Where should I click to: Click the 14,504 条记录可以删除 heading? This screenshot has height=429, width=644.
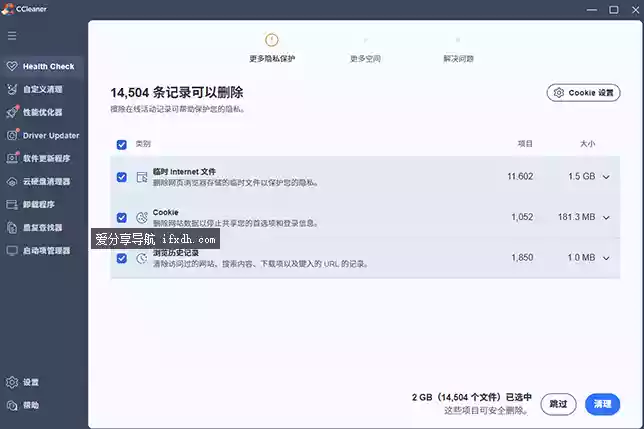tap(177, 93)
